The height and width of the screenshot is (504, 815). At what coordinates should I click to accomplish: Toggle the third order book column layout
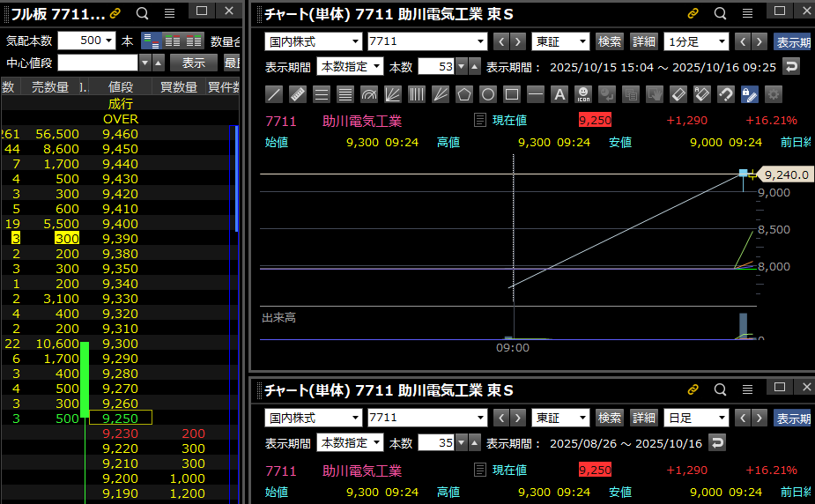click(x=195, y=41)
